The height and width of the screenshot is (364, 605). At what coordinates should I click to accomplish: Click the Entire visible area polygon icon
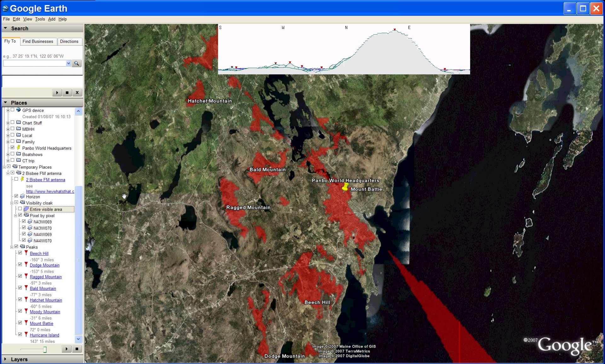(x=26, y=209)
